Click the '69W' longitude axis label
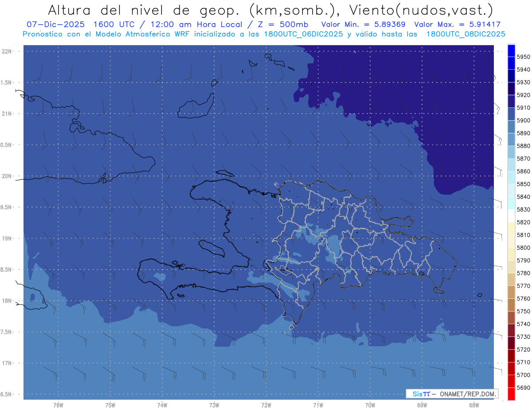This screenshot has width=532, height=411. click(422, 405)
